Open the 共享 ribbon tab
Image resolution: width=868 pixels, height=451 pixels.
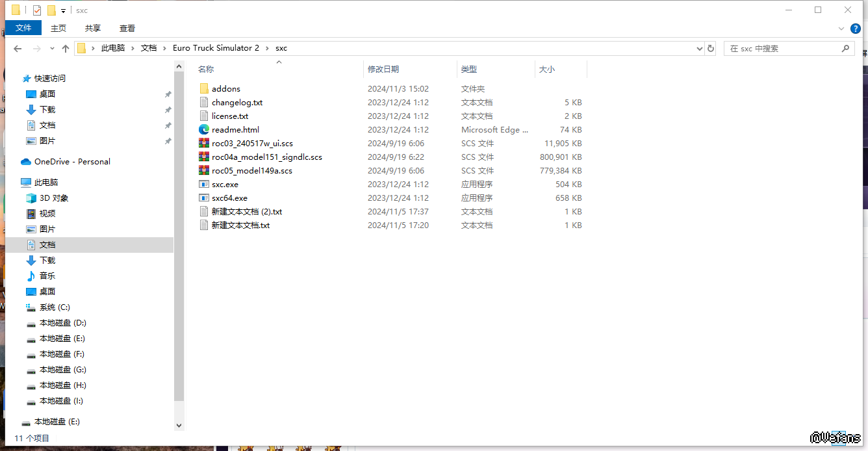click(x=93, y=28)
